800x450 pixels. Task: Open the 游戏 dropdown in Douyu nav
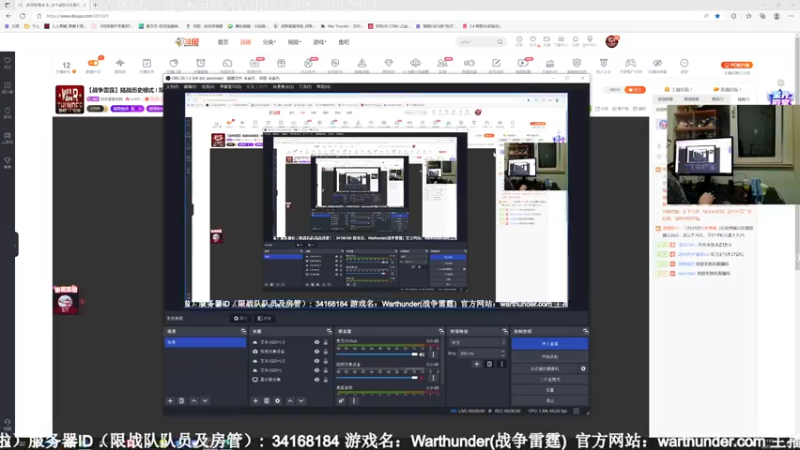point(319,42)
